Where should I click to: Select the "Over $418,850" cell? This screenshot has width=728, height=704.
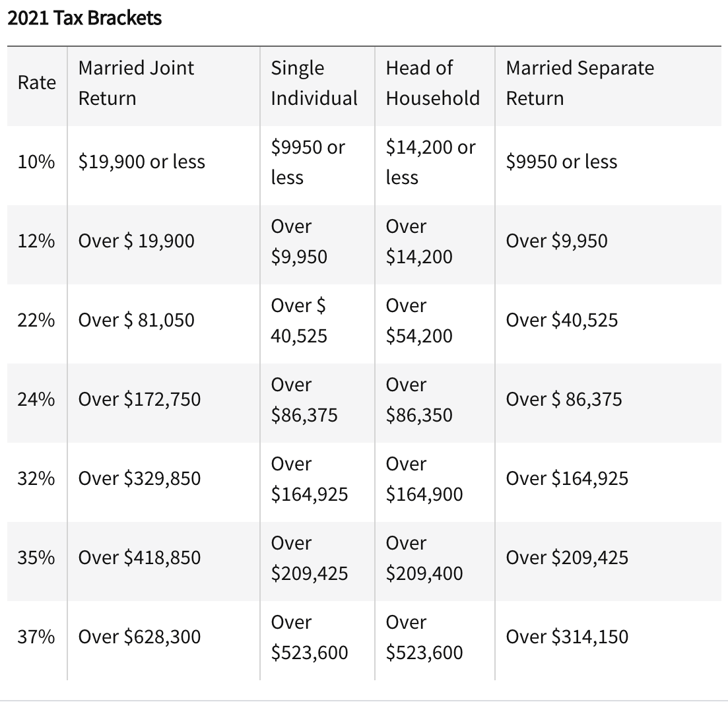click(x=139, y=558)
